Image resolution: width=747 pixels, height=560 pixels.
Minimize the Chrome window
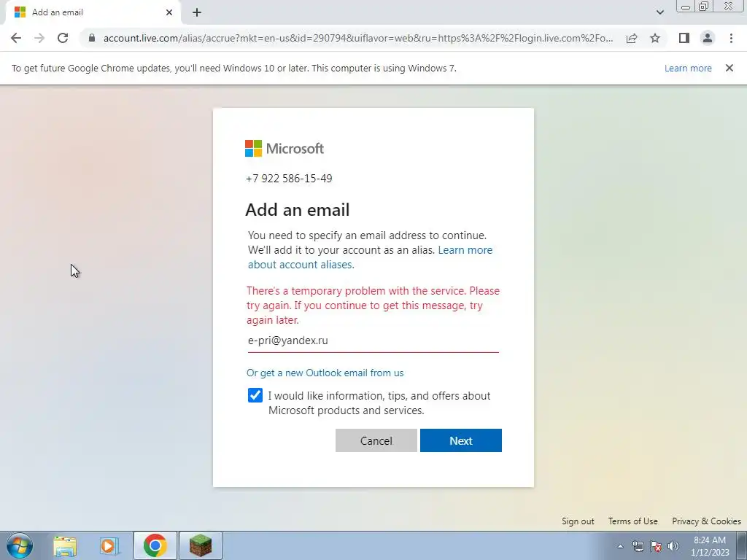point(686,6)
